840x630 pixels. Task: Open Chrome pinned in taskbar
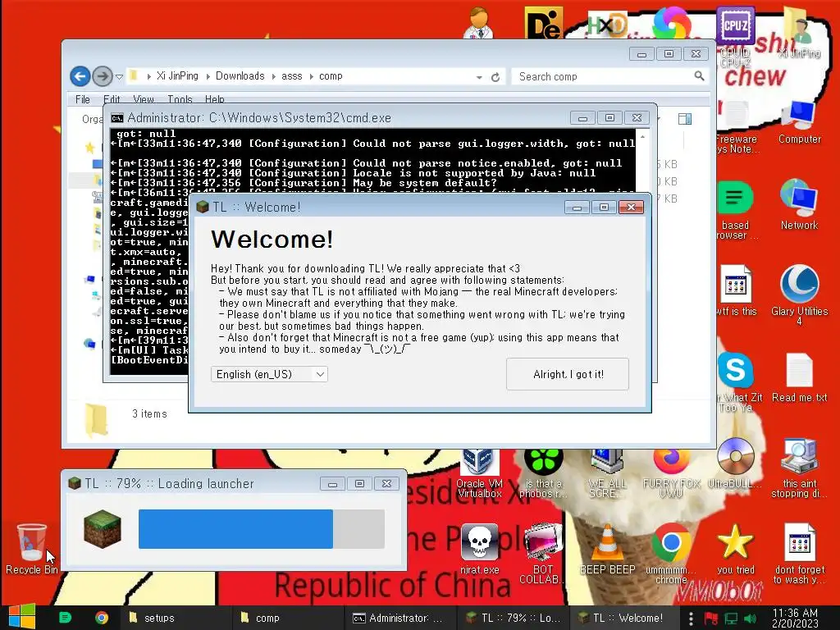click(101, 618)
